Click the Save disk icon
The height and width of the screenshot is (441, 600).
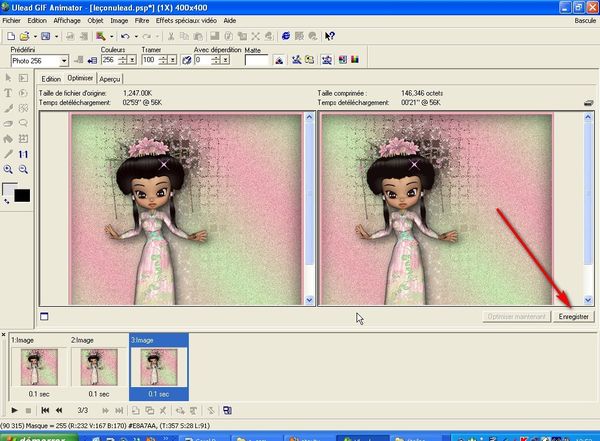point(46,36)
